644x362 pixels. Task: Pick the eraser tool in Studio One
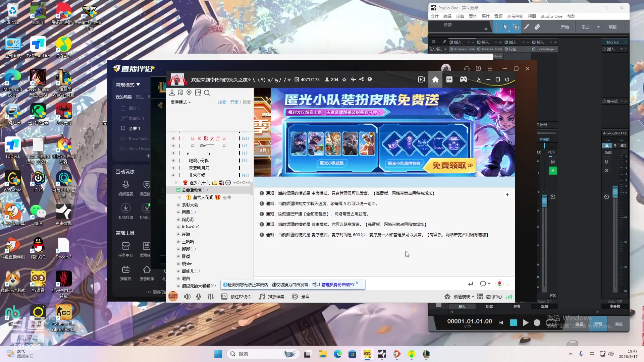tap(537, 27)
